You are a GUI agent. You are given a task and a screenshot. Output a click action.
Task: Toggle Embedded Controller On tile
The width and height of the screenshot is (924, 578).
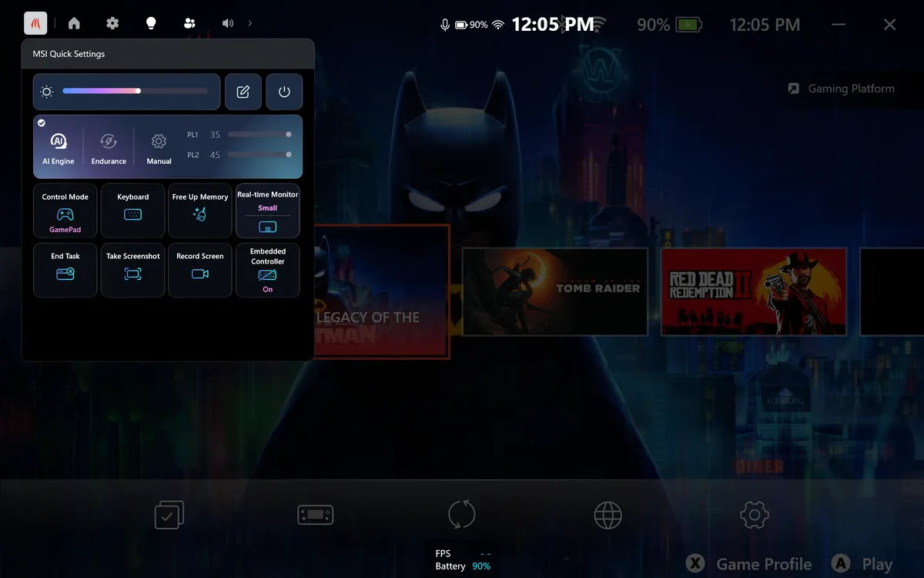[x=267, y=270]
